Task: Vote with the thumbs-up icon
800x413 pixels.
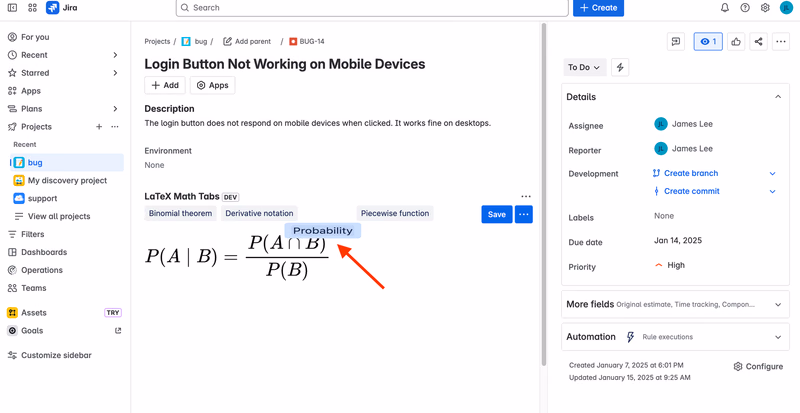Action: coord(736,42)
